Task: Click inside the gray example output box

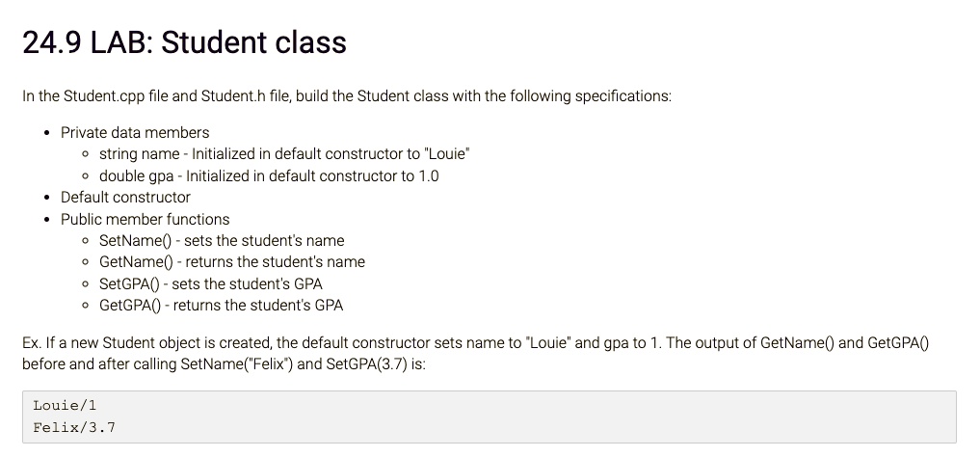Action: coord(490,417)
